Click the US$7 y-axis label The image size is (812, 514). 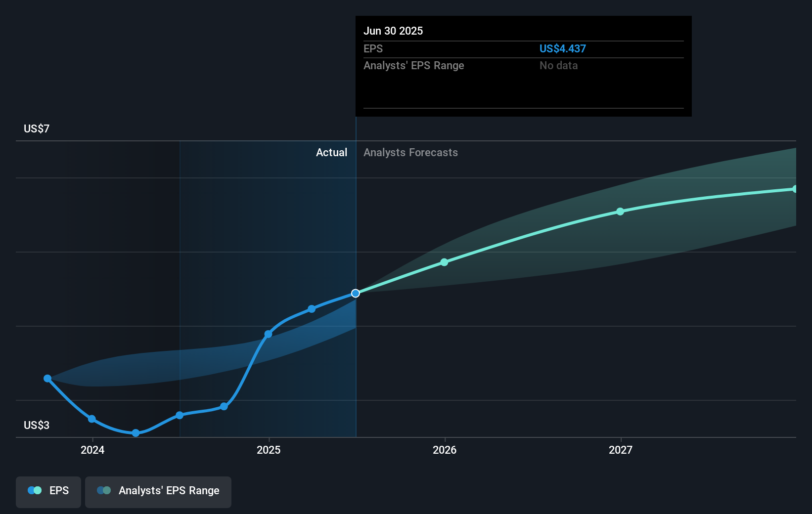[37, 128]
